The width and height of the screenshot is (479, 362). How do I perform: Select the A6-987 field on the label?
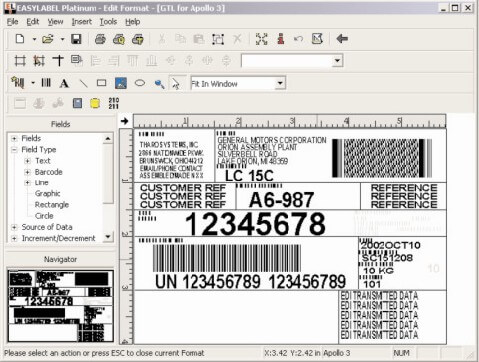pos(281,200)
